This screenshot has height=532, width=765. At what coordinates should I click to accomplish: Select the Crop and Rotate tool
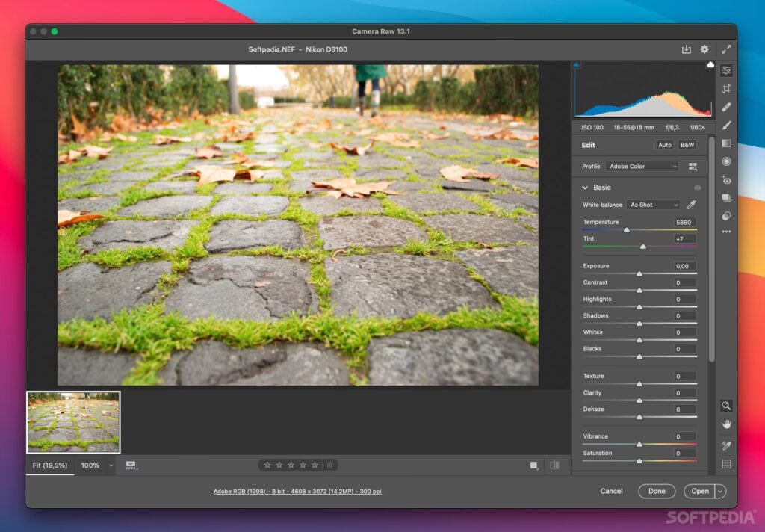point(726,89)
